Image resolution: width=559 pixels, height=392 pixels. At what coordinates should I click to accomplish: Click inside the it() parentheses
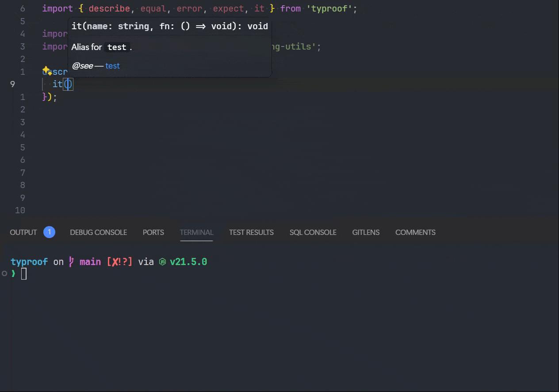(x=68, y=84)
